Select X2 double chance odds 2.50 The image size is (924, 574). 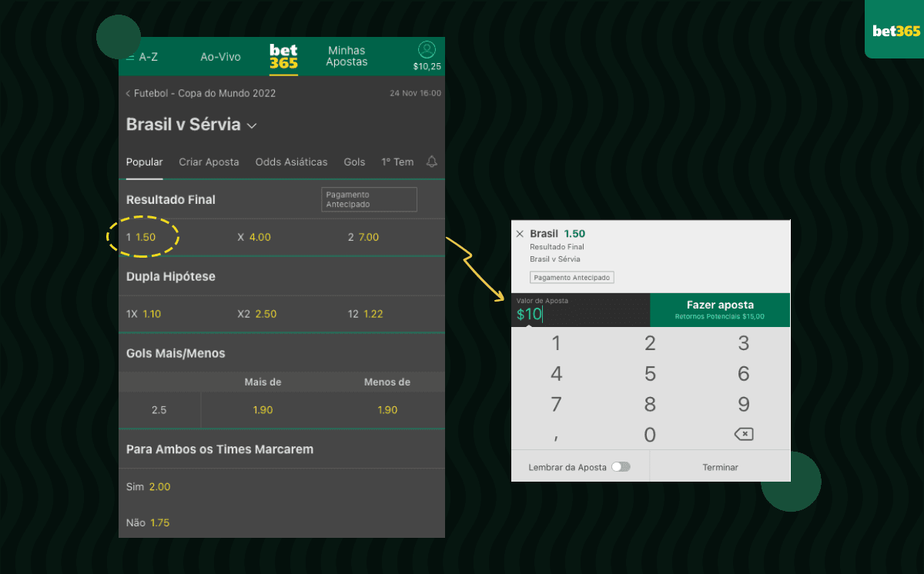257,314
